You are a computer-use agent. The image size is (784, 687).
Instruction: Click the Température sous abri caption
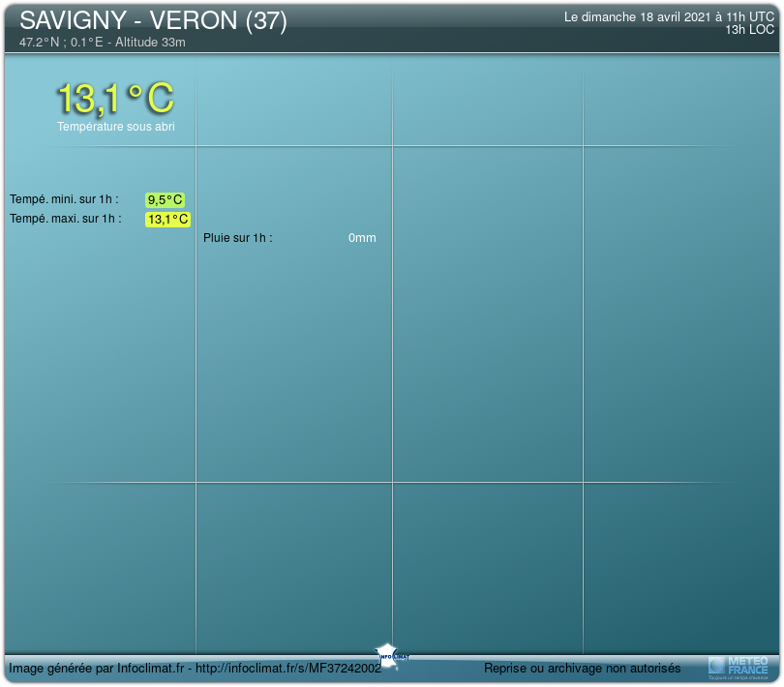click(x=115, y=127)
